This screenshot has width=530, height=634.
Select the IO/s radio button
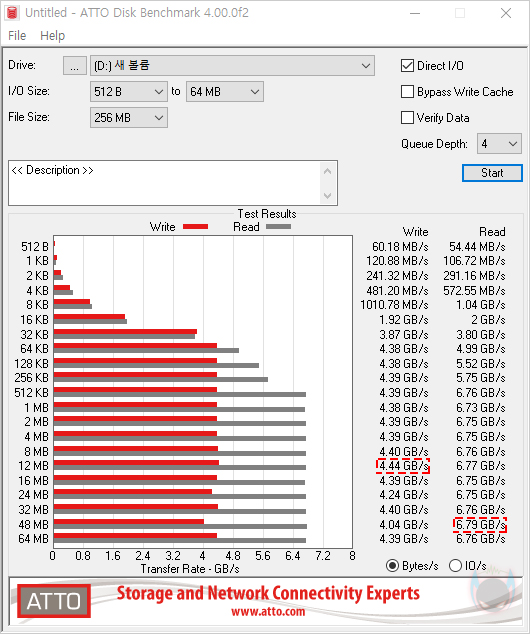[x=455, y=566]
